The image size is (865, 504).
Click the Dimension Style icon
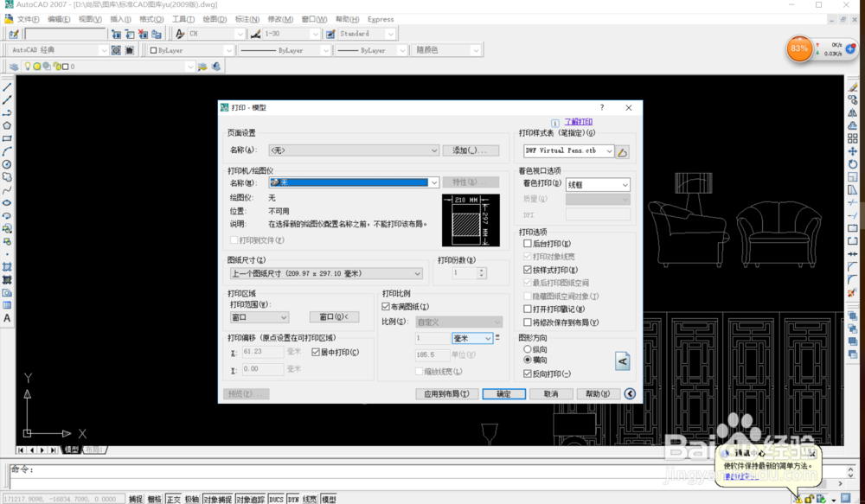pos(255,34)
